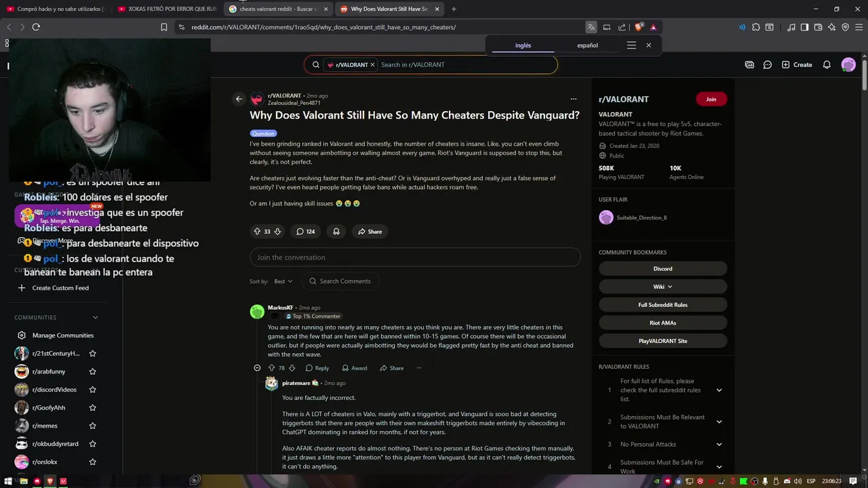Expand rule 3 No Personal Attacks
Screen dimensions: 868x488
tap(719, 444)
